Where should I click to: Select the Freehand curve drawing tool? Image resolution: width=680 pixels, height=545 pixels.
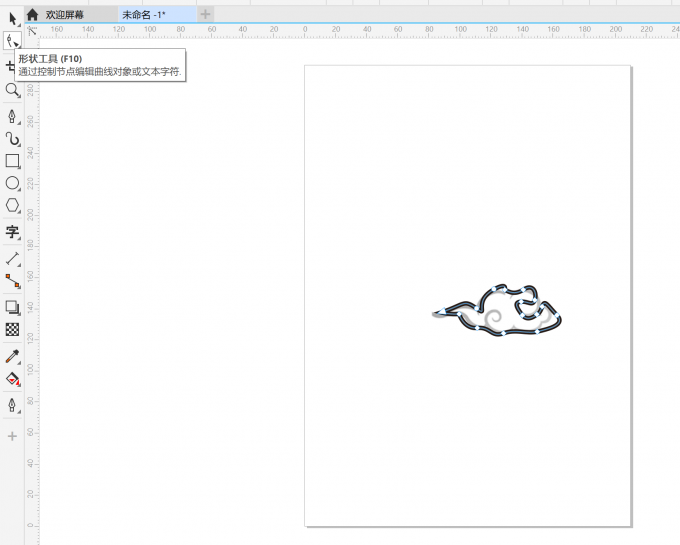(x=12, y=115)
